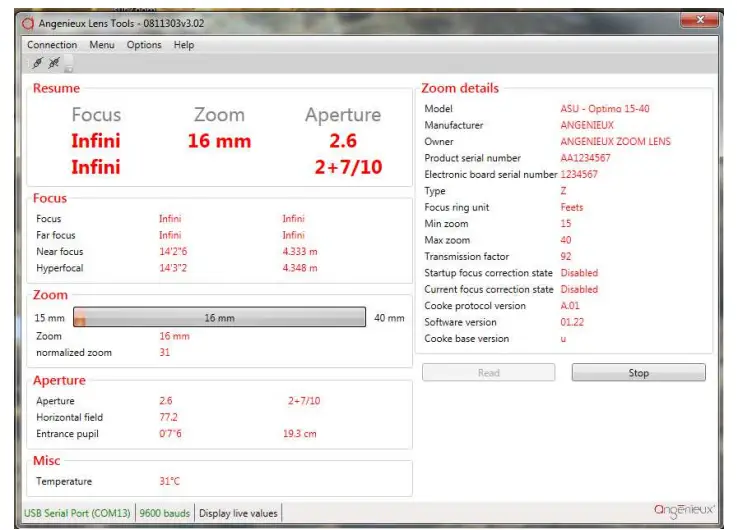Click the Angenieux logo in bottom corner
Image resolution: width=737 pixels, height=530 pixels.
coord(684,511)
